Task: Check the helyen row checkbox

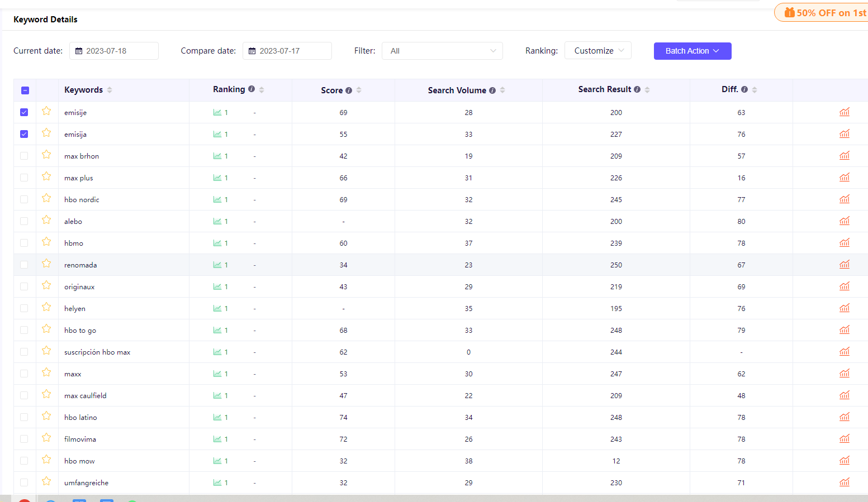Action: (x=24, y=308)
